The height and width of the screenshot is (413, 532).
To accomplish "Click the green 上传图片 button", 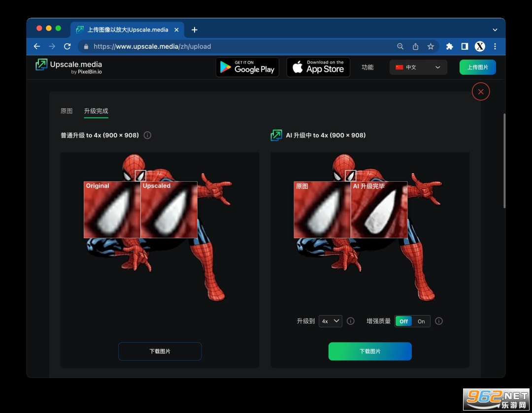I will (x=477, y=67).
